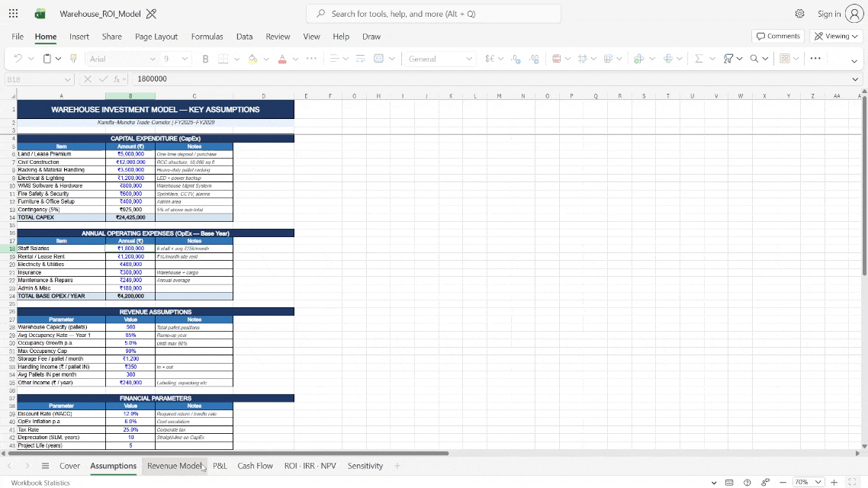Collapse the ribbon with chevron arrow

(854, 62)
